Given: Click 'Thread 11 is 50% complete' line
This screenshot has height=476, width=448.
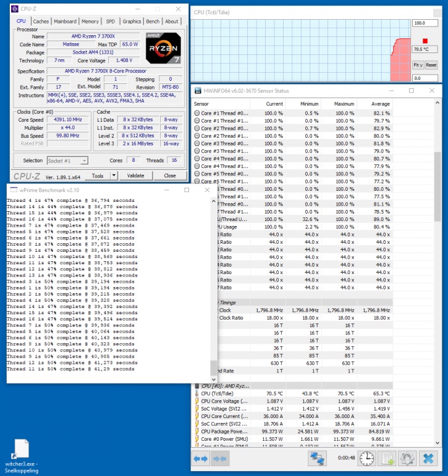Looking at the screenshot, I should point(70,369).
